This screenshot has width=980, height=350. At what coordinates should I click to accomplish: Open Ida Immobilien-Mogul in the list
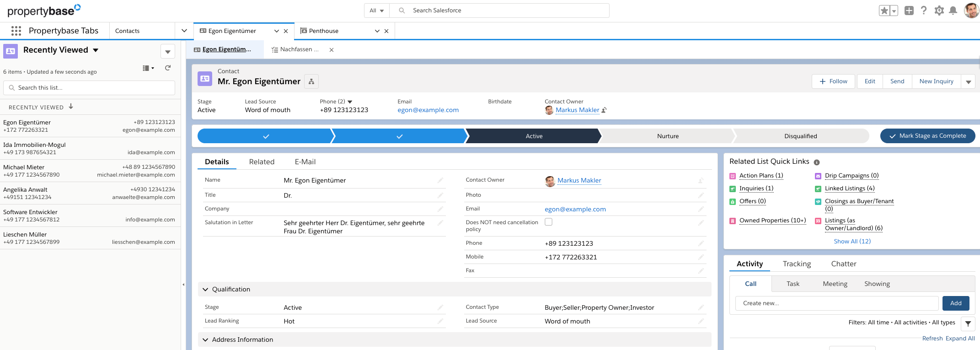point(34,145)
